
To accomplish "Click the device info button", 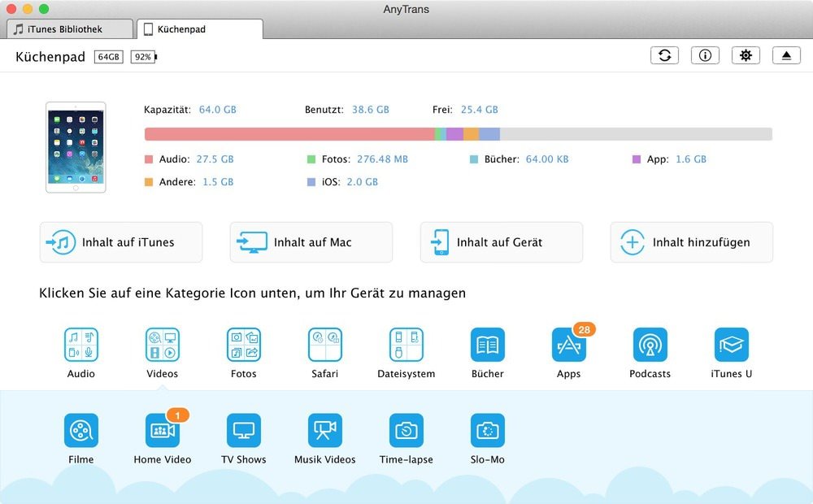I will point(705,55).
